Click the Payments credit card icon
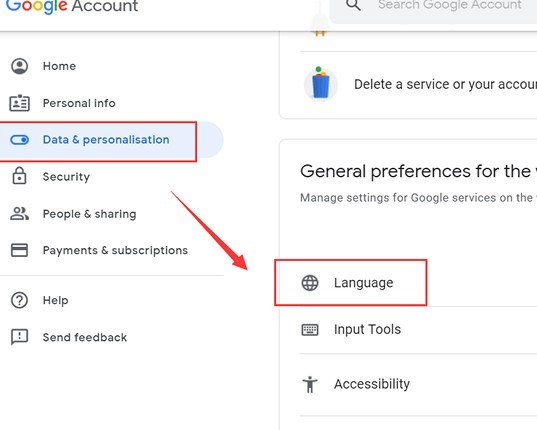This screenshot has height=430, width=537. [x=20, y=250]
